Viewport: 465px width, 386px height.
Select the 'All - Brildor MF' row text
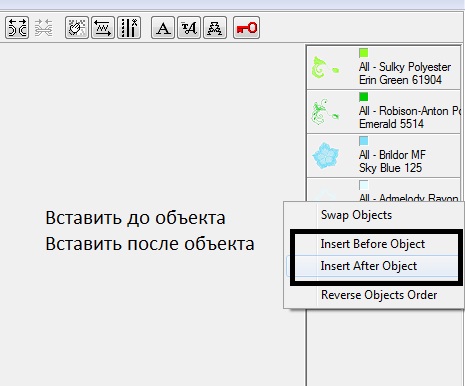tap(392, 155)
